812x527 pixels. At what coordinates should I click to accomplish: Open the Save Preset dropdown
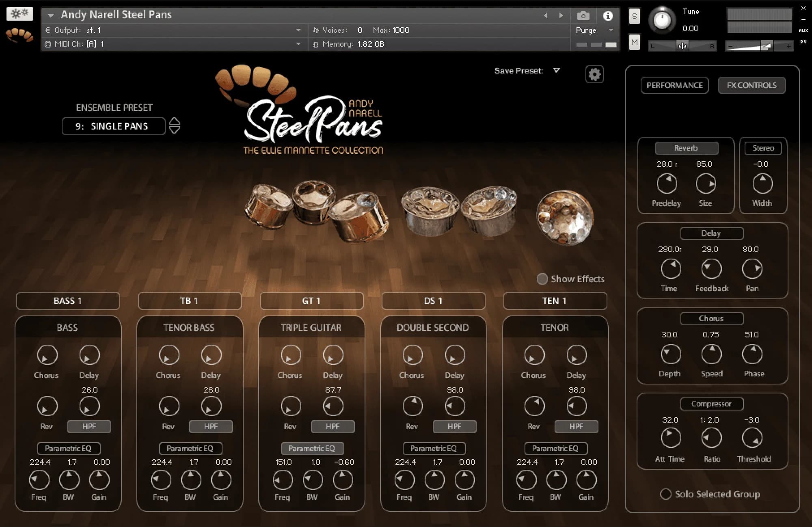pyautogui.click(x=556, y=71)
